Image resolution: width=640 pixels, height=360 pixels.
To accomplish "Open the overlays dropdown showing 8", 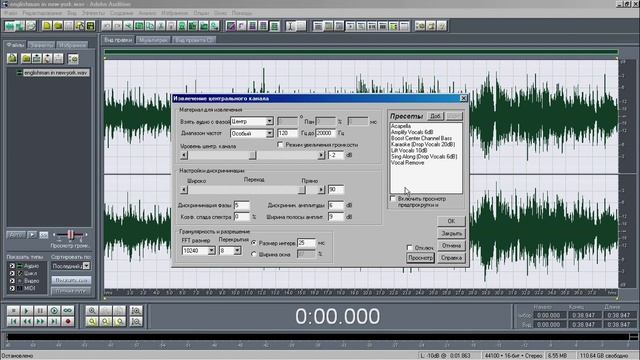I will [237, 251].
